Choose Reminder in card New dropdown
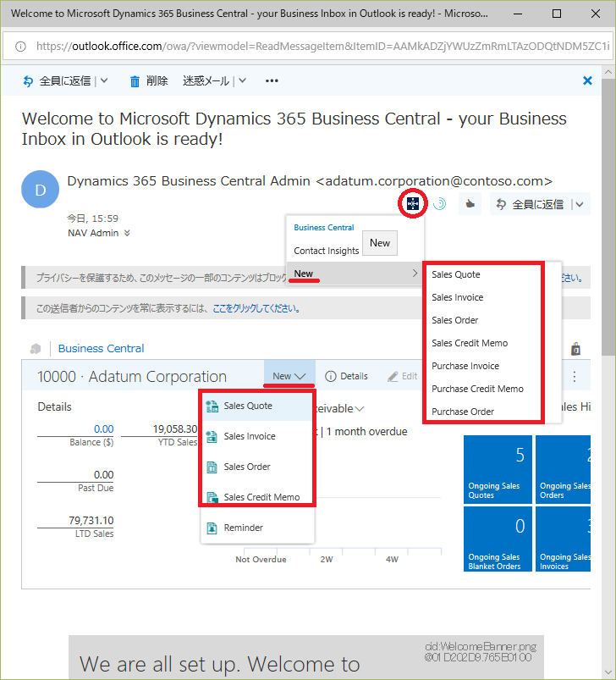The height and width of the screenshot is (680, 616). click(257, 528)
